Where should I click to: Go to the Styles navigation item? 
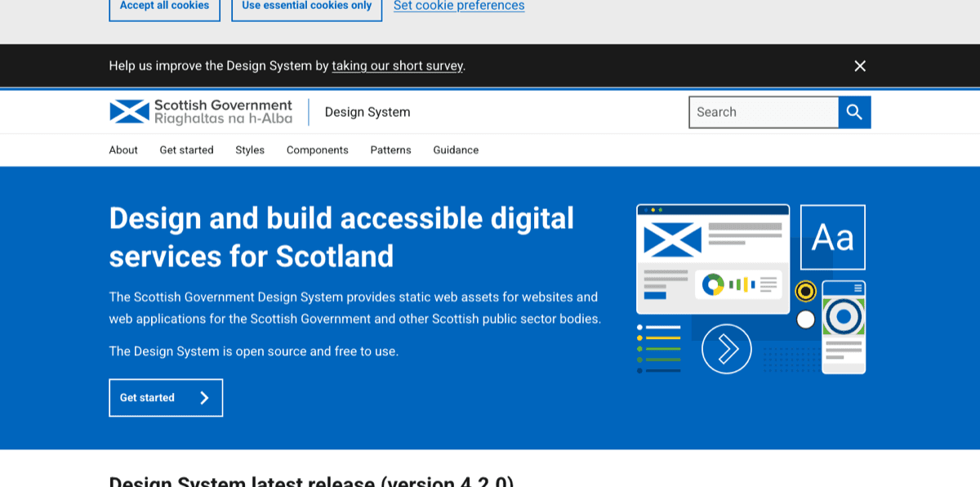(250, 150)
